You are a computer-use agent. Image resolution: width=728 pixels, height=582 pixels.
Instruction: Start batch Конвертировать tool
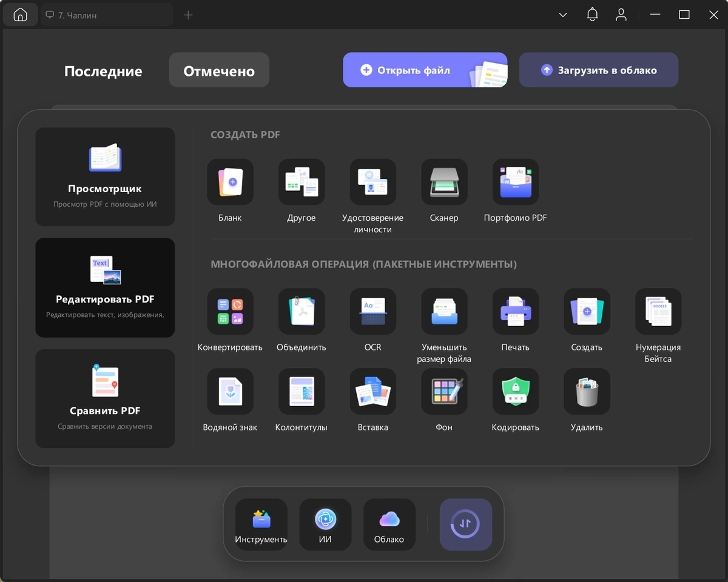(x=230, y=312)
